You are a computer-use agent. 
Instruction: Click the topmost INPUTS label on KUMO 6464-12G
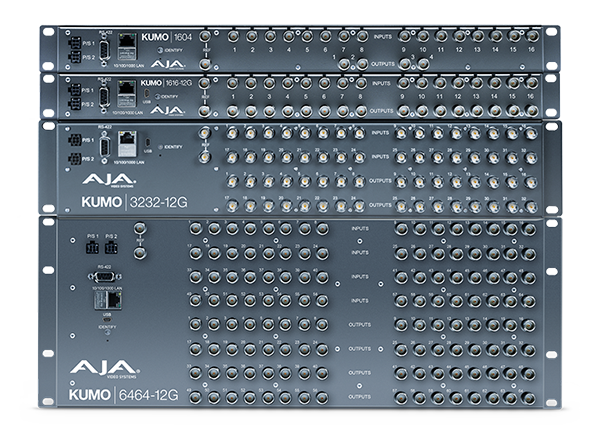pyautogui.click(x=360, y=229)
